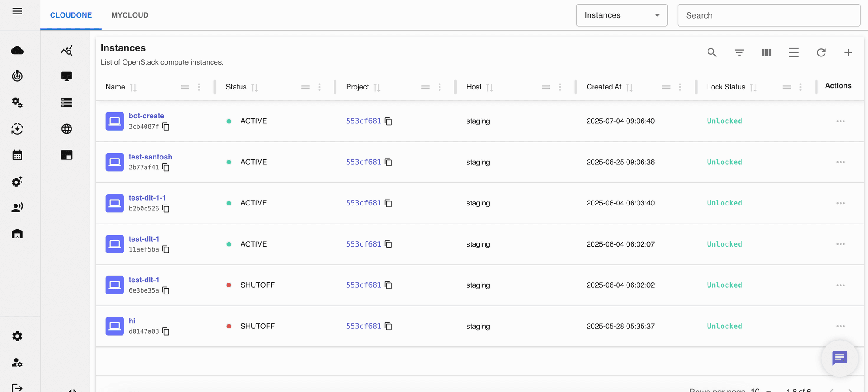Sort by Name column
Viewport: 868px width, 392px height.
point(133,87)
